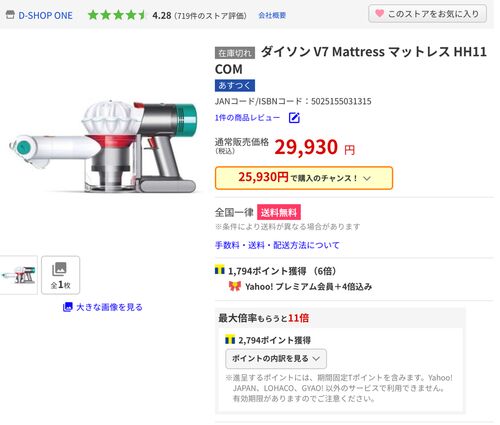Open the 会社概要 link

click(272, 15)
